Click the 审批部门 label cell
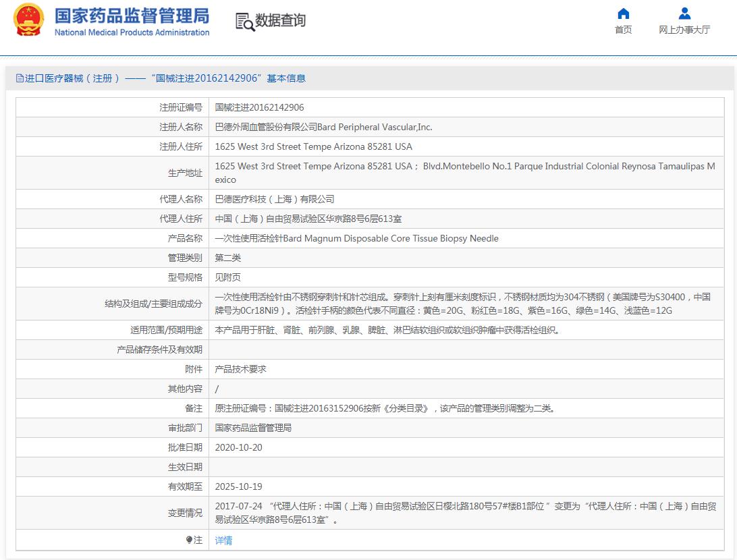This screenshot has width=737, height=560. pyautogui.click(x=112, y=428)
